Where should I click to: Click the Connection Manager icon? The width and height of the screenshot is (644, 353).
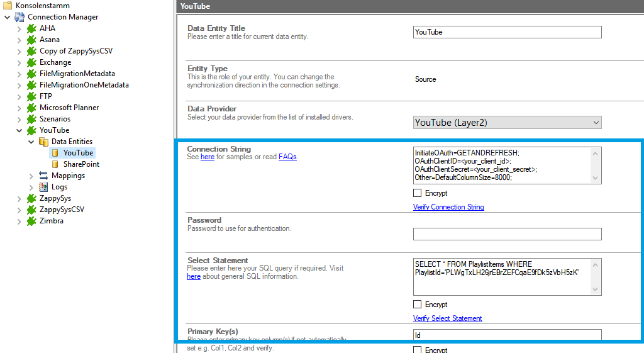point(19,17)
